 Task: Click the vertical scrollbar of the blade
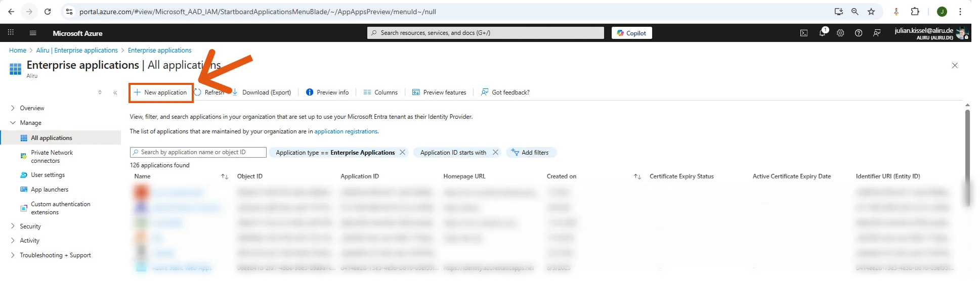(x=967, y=157)
